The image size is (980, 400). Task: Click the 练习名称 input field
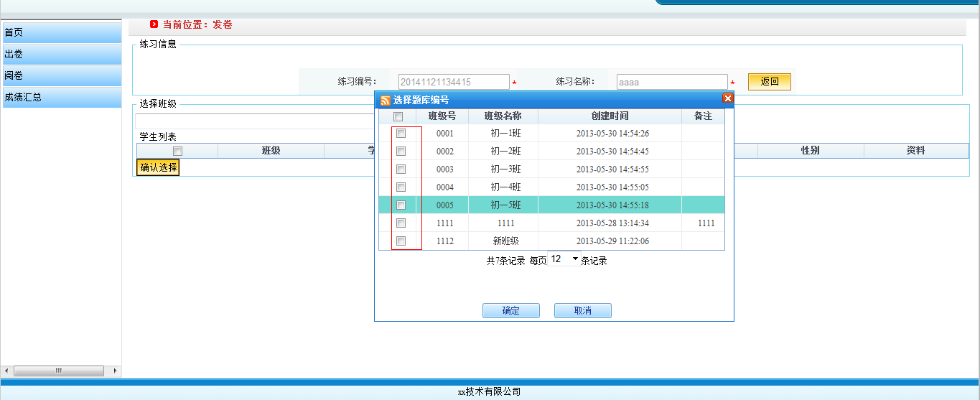pos(672,82)
